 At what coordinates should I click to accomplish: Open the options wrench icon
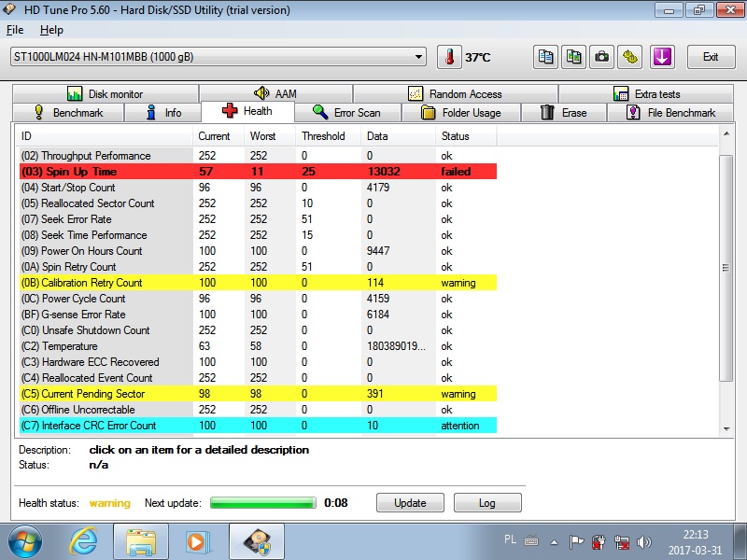click(x=629, y=57)
